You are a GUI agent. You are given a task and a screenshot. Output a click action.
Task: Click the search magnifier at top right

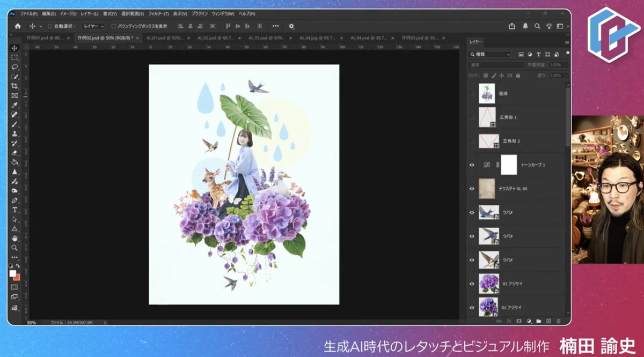537,26
